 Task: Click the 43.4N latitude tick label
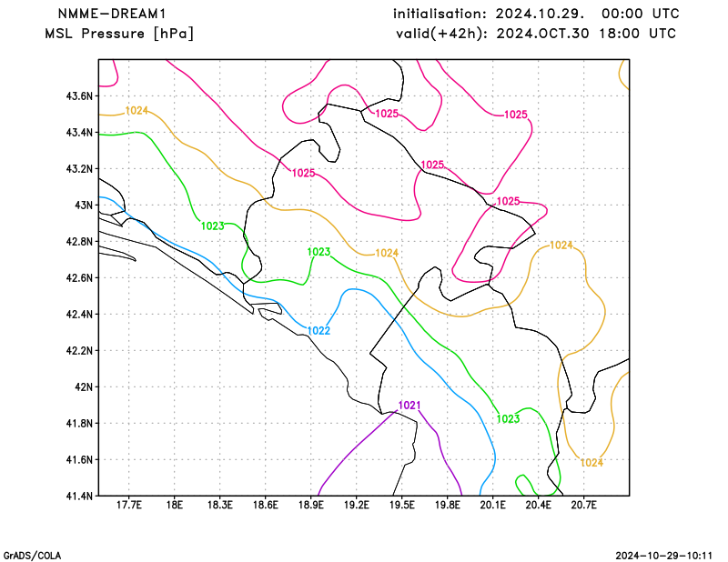[x=79, y=133]
